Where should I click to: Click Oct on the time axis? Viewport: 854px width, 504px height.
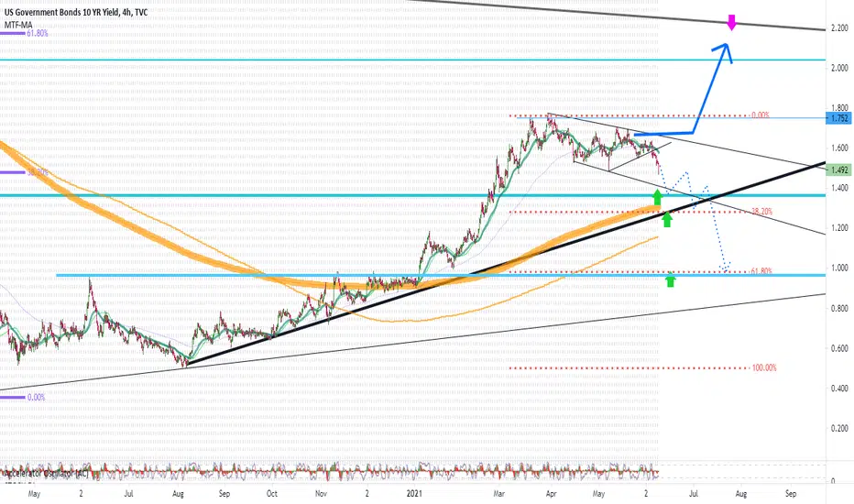[272, 494]
